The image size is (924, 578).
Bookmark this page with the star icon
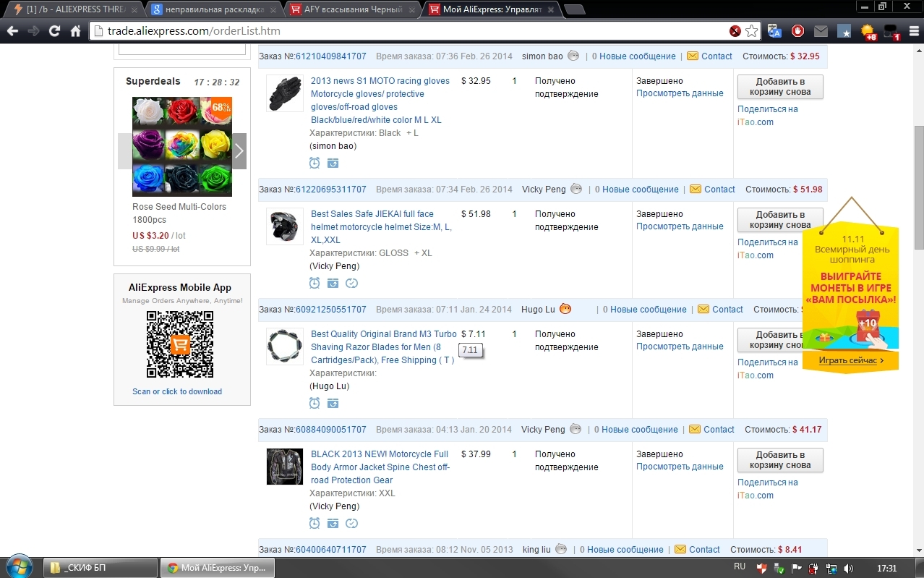(752, 31)
